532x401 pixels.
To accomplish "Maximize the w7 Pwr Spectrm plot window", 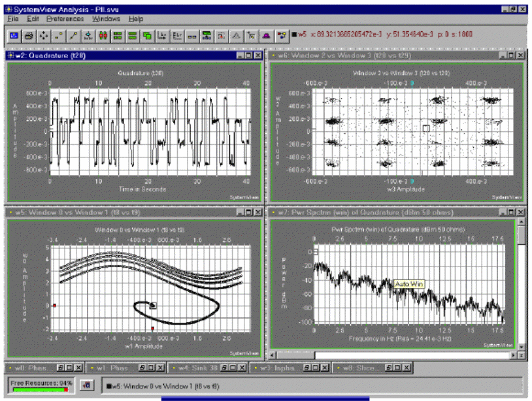I will click(510, 212).
